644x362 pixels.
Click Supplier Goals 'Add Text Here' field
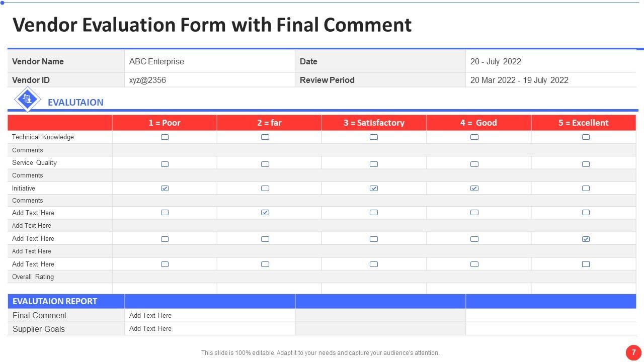tap(150, 328)
